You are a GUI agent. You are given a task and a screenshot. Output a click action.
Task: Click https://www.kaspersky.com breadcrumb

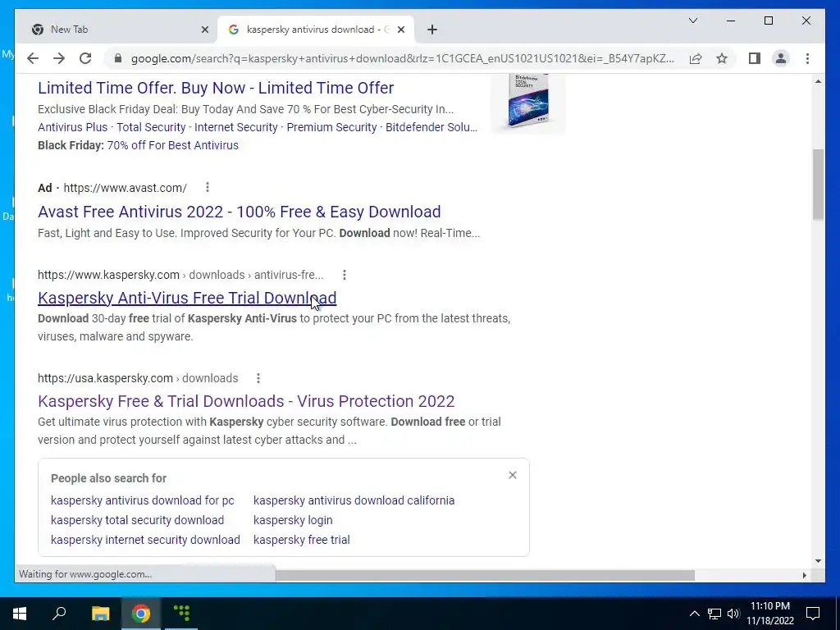pos(108,275)
